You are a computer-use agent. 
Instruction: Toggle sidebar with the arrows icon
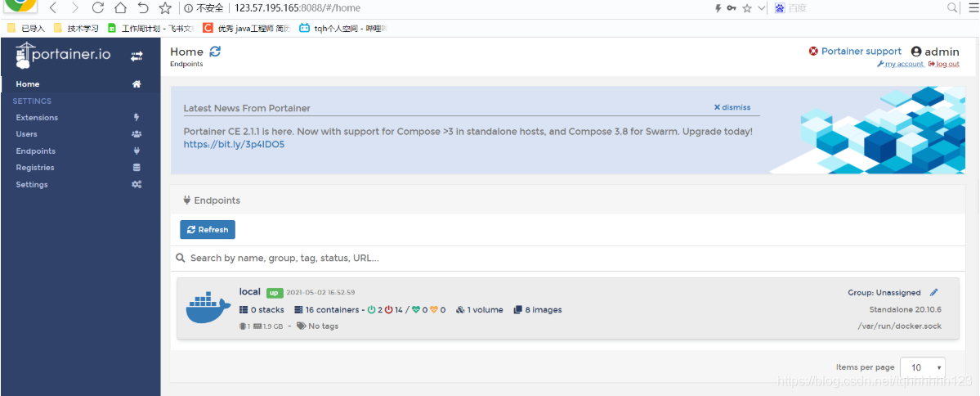[136, 56]
